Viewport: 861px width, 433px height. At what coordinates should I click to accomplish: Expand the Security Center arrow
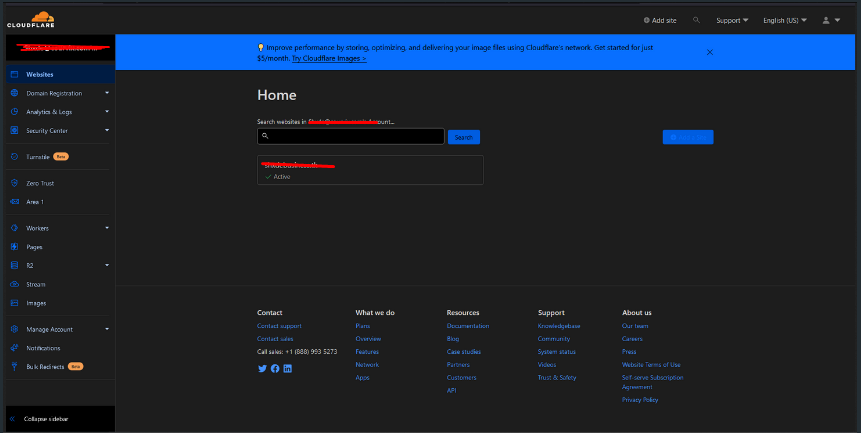tap(107, 131)
